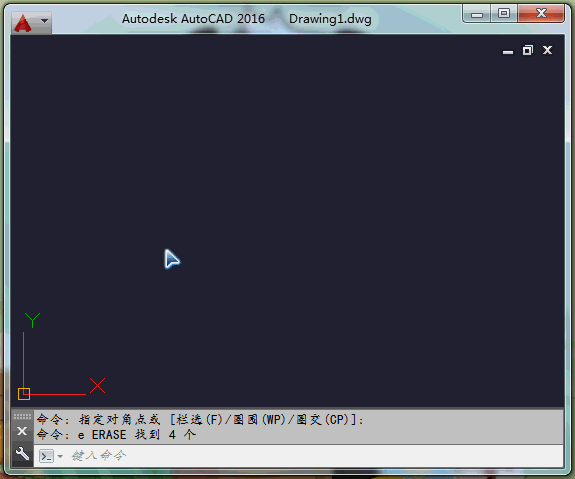Open command line customize wrench
The width and height of the screenshot is (575, 479).
click(x=22, y=454)
